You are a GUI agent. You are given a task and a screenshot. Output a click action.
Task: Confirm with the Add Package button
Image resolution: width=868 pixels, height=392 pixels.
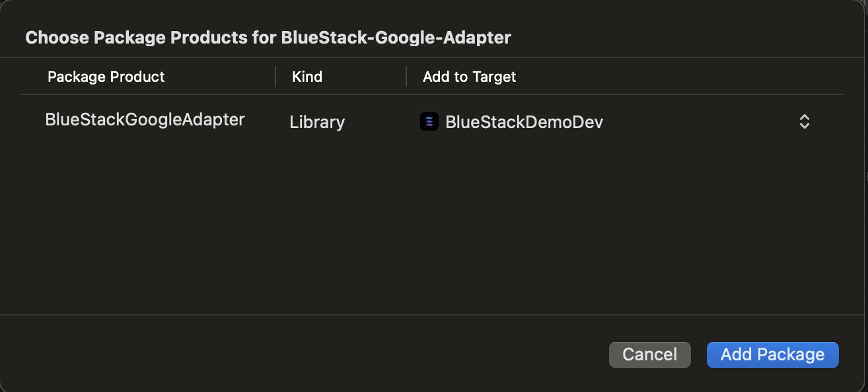(772, 354)
